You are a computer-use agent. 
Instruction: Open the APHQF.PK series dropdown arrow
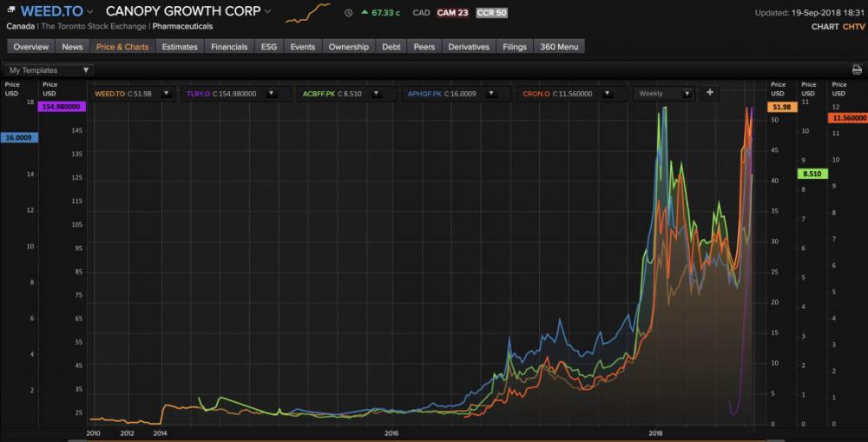click(x=491, y=94)
